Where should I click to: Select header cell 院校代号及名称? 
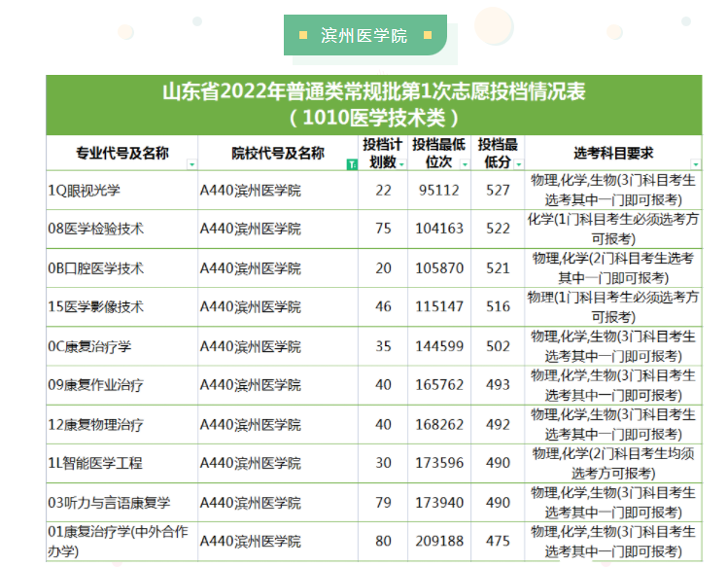pyautogui.click(x=278, y=153)
